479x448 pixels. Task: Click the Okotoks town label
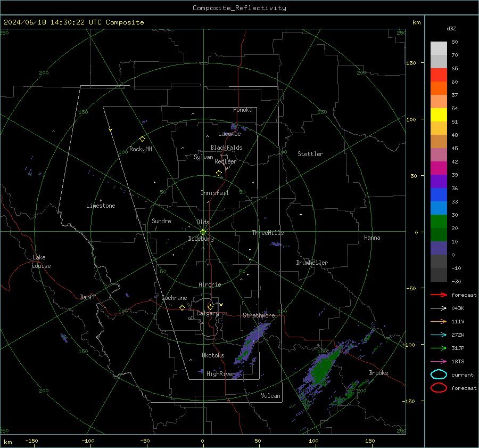[213, 355]
